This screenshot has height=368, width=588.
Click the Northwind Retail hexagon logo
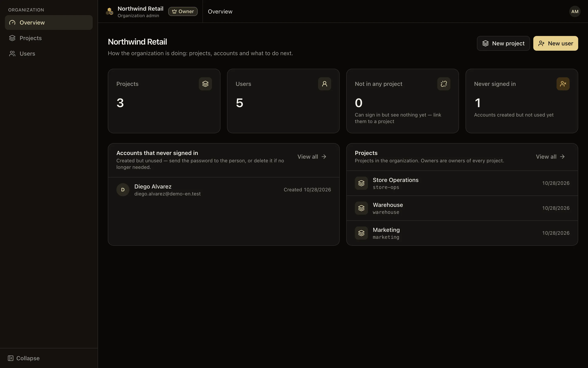[110, 11]
